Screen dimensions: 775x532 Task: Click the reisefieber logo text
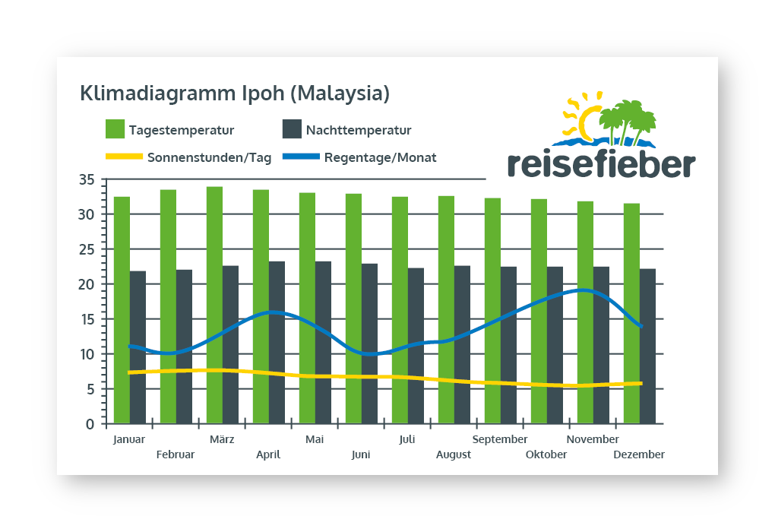coord(600,163)
